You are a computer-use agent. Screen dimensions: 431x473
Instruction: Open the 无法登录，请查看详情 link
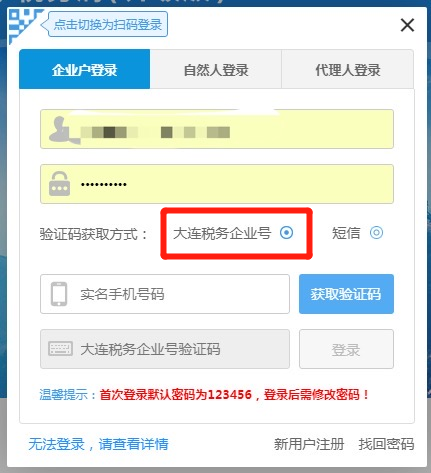click(x=98, y=444)
